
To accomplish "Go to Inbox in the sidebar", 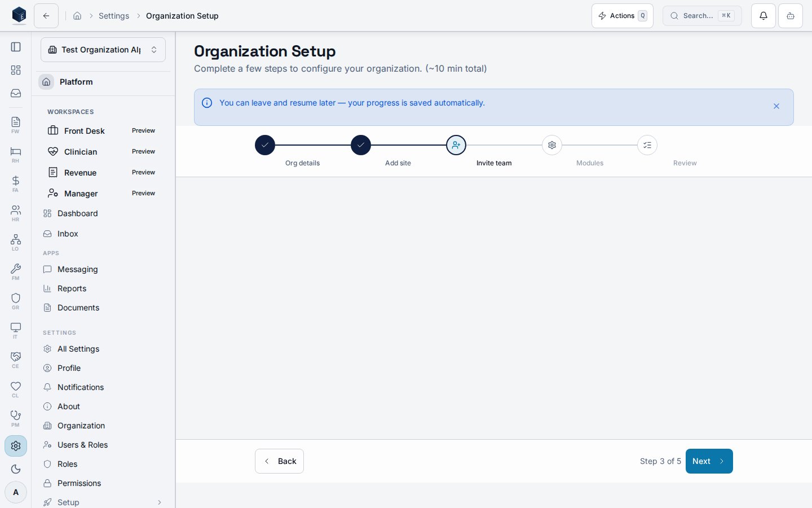I will (103, 234).
